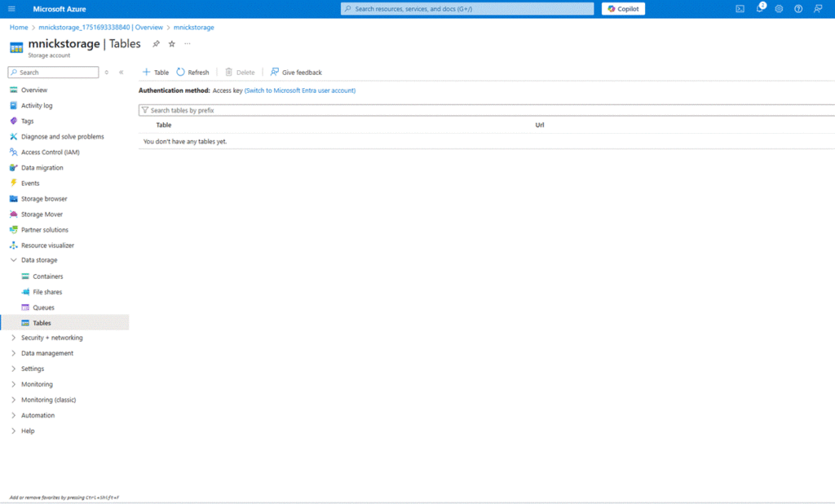
Task: Pin mnickstorage Tables page
Action: point(157,44)
